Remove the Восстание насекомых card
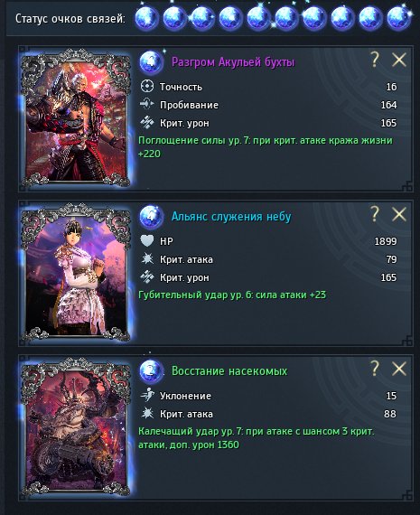 point(399,369)
